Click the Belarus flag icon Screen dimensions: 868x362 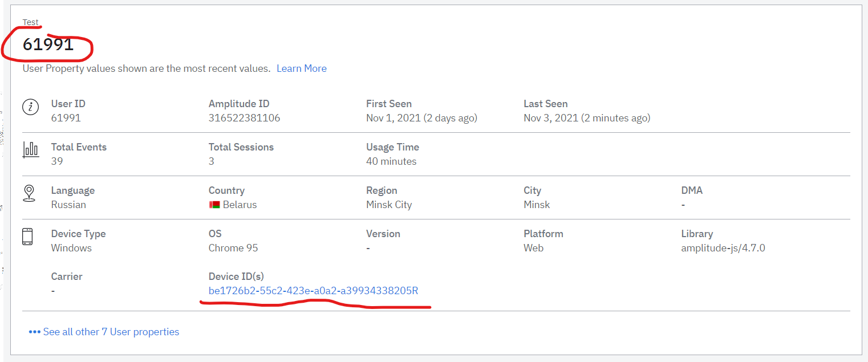point(214,205)
